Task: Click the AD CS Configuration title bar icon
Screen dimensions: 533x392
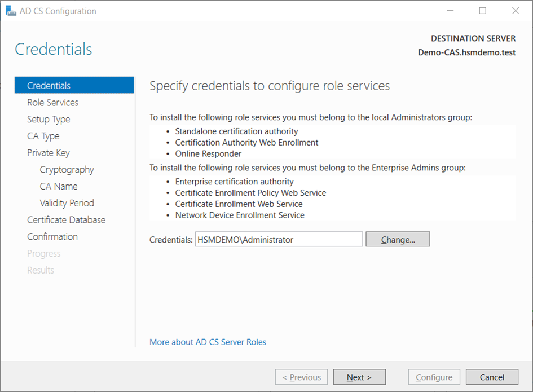Action: click(x=11, y=11)
